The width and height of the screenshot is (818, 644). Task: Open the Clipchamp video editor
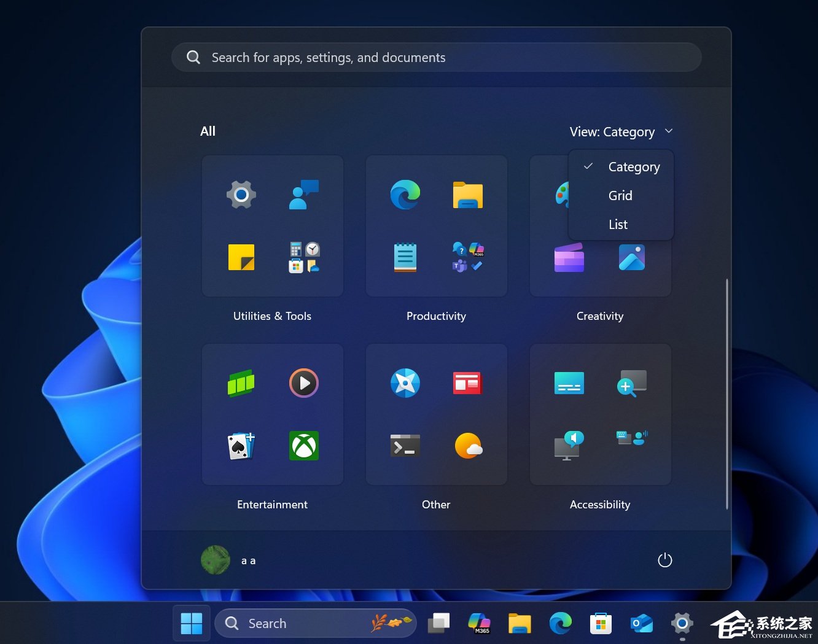[x=569, y=257]
